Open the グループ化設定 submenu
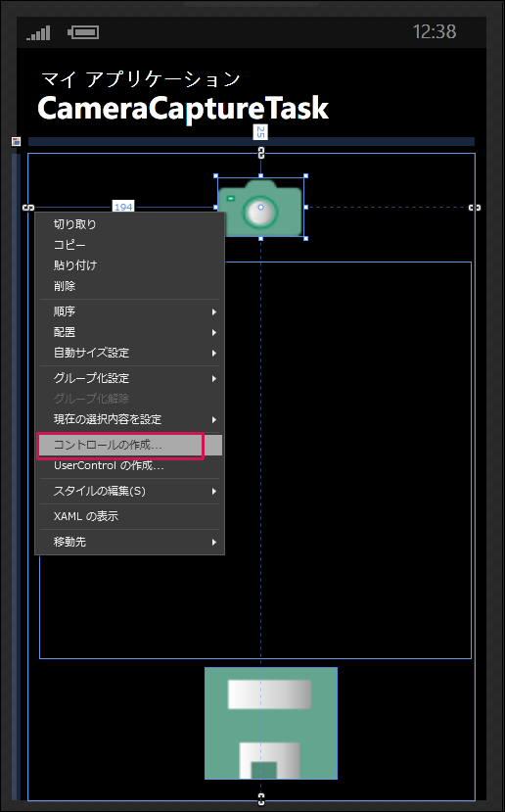The width and height of the screenshot is (505, 812). pos(130,378)
